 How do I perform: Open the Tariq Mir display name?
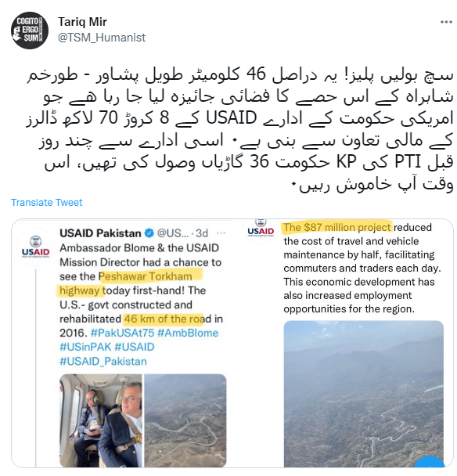82,22
